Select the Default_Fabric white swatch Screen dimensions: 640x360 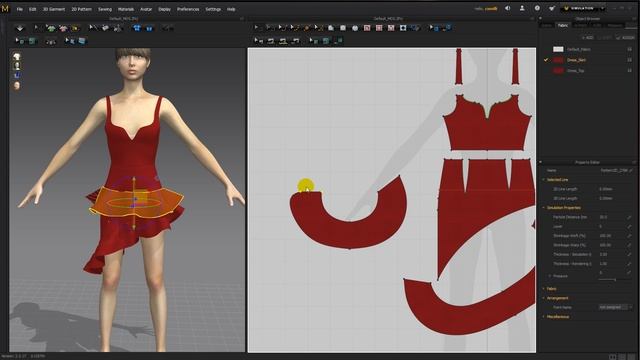[x=558, y=49]
